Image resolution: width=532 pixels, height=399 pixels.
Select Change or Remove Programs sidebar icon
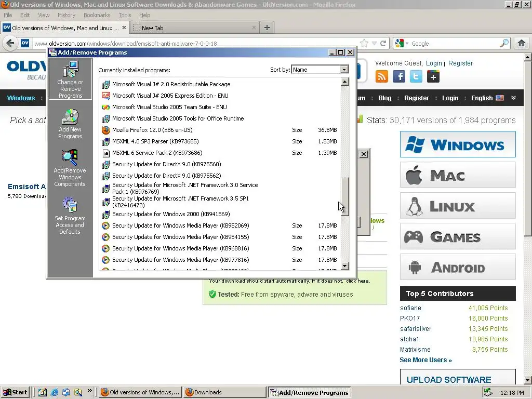coord(70,79)
